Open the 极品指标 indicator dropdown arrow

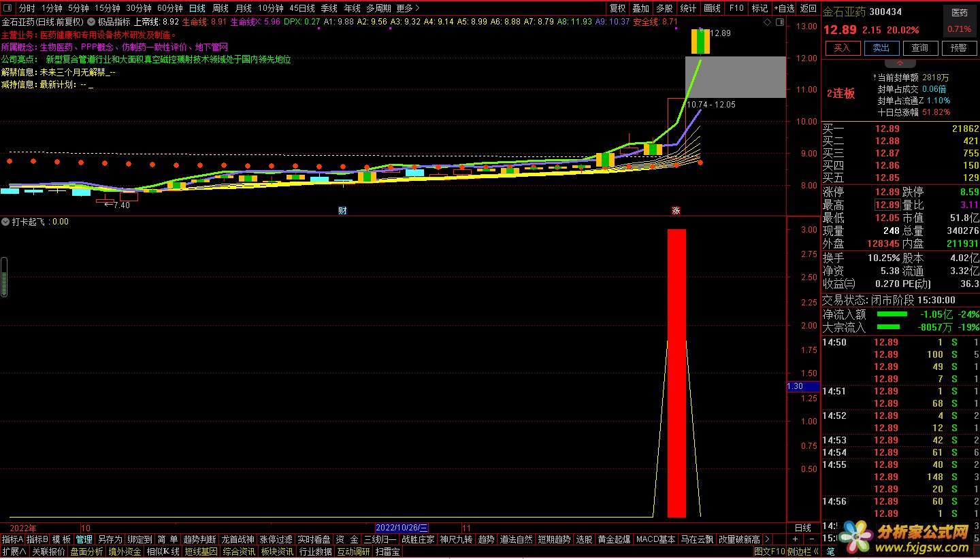(91, 22)
